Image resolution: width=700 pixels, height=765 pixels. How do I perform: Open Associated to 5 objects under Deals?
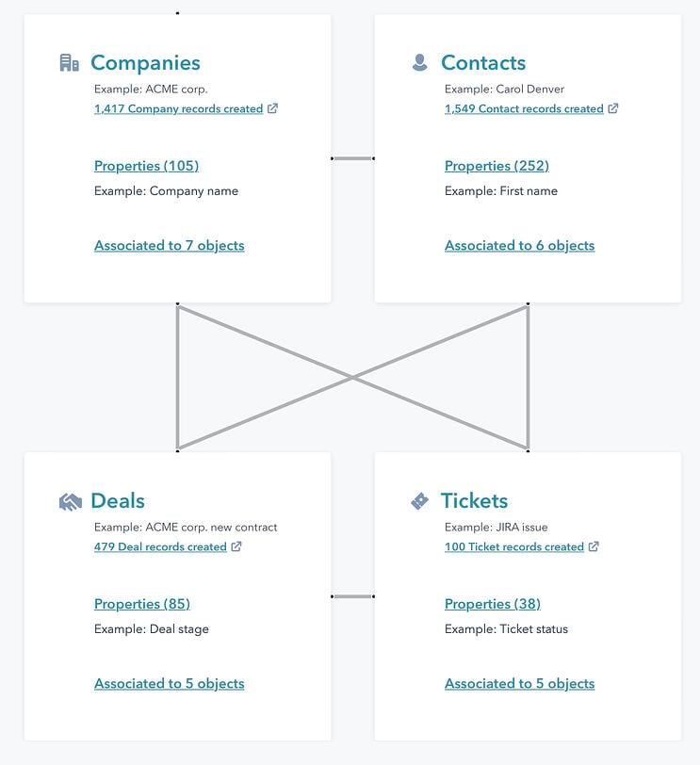pyautogui.click(x=169, y=683)
